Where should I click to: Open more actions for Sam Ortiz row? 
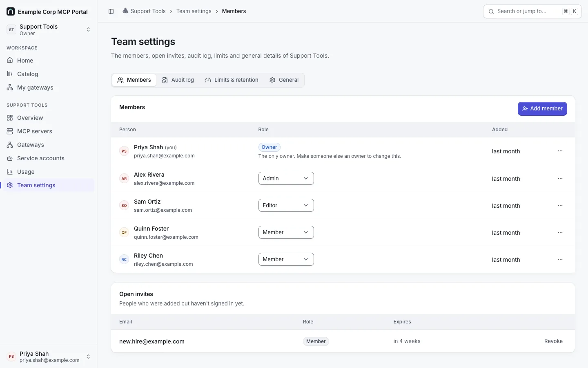coord(560,205)
